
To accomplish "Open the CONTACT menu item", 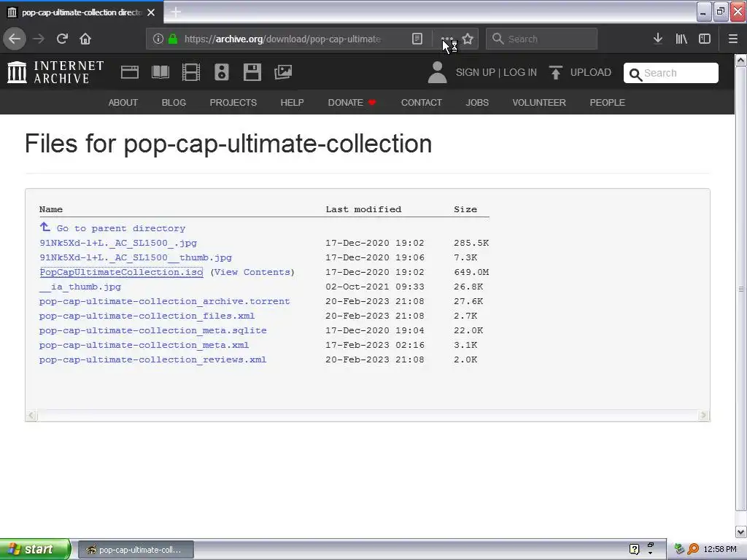I will point(421,102).
